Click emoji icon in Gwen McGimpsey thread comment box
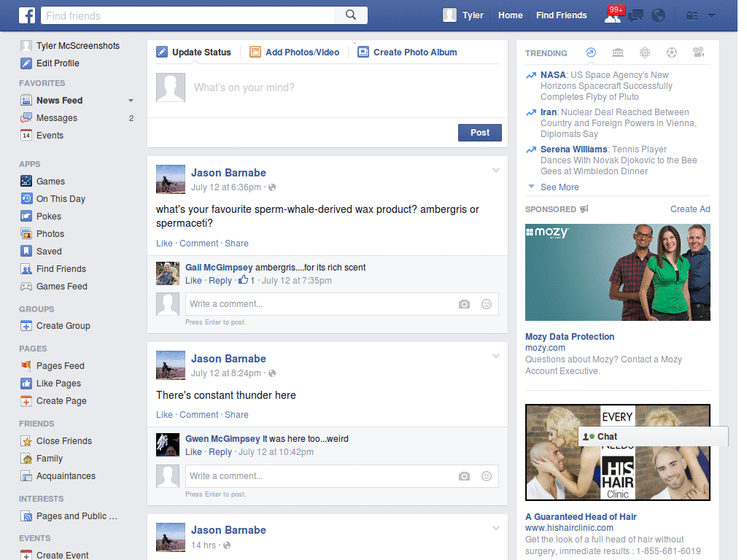 (x=487, y=476)
